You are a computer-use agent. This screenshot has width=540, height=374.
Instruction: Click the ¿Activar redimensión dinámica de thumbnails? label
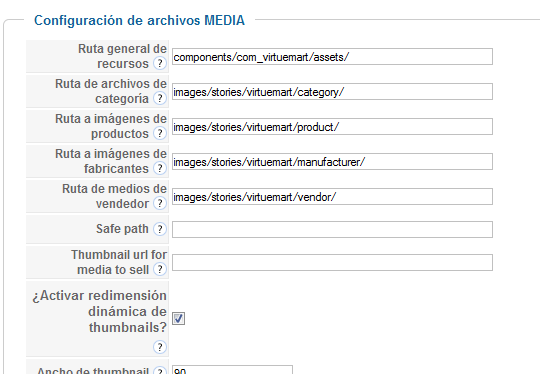coord(100,311)
